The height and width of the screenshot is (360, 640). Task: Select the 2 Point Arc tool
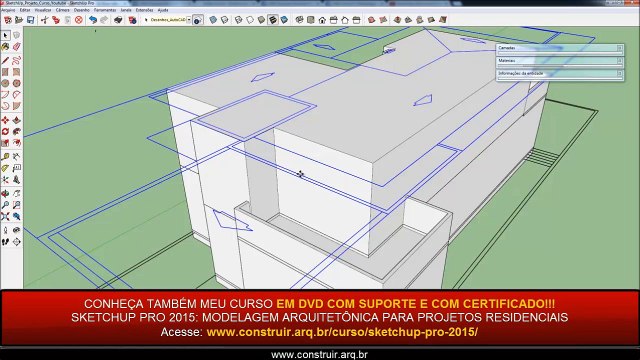(16, 95)
